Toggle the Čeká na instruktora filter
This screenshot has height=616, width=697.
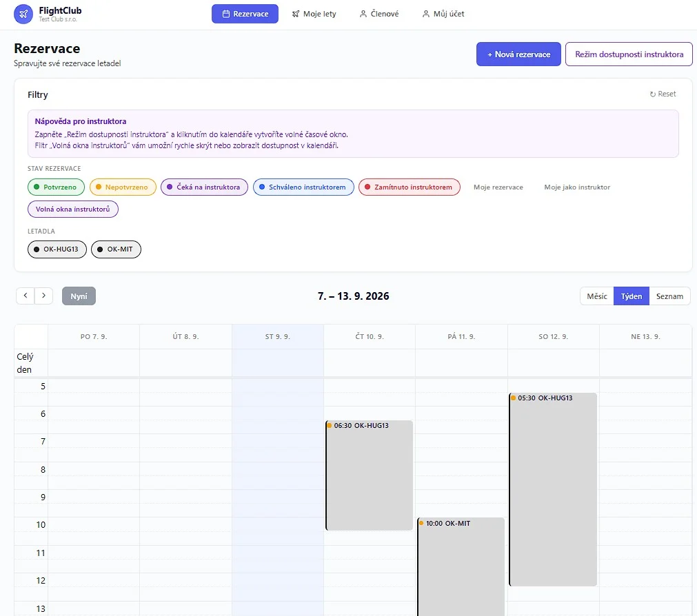204,187
